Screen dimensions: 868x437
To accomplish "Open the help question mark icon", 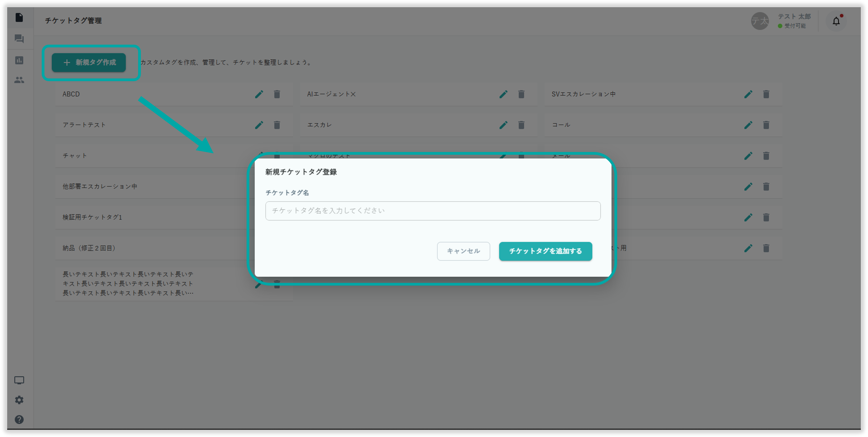I will [19, 420].
